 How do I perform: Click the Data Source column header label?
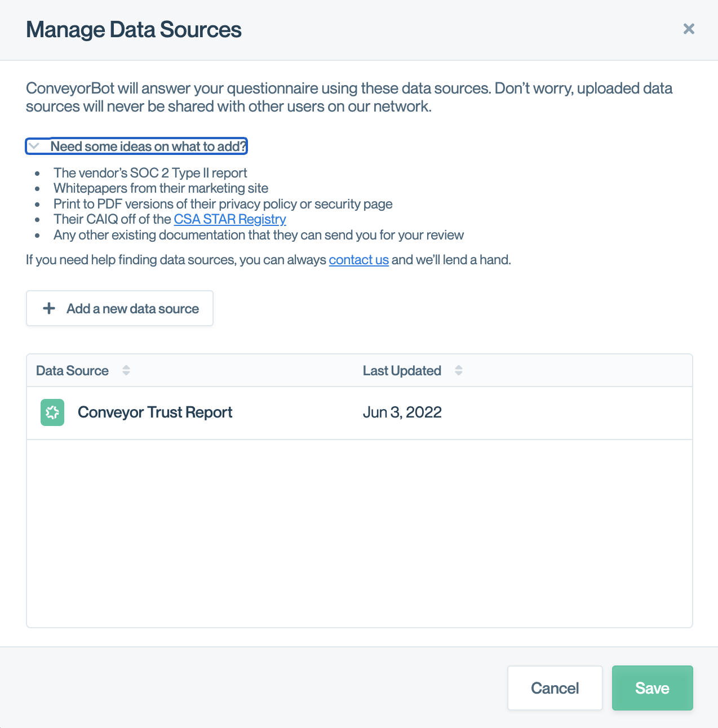click(x=72, y=371)
